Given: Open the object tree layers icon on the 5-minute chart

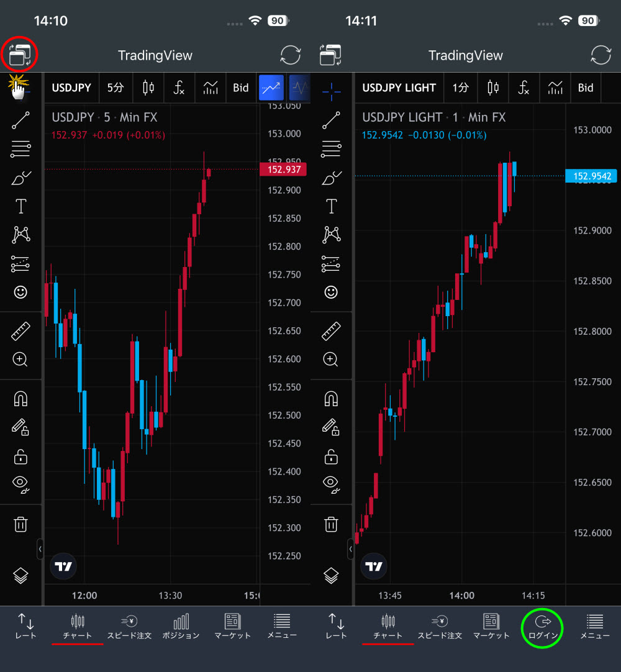Looking at the screenshot, I should click(21, 576).
